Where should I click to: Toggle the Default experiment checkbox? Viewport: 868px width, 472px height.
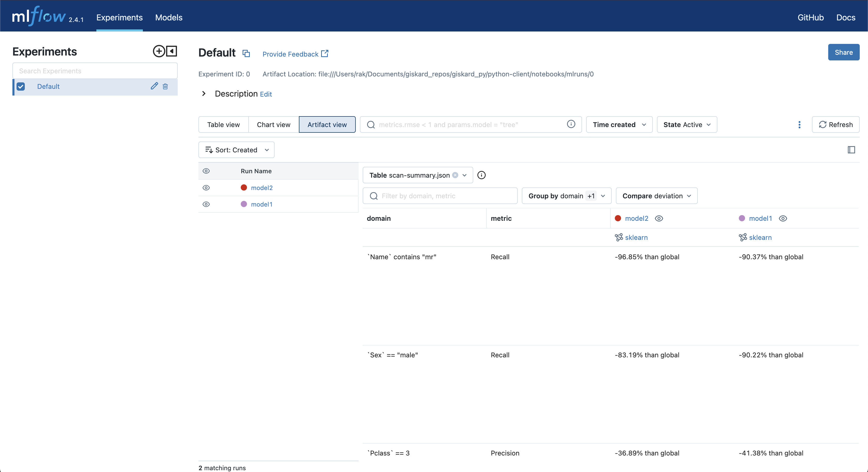point(21,86)
